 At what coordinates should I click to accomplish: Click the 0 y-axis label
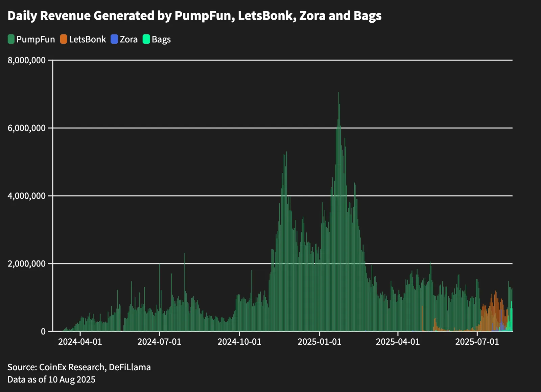pos(43,331)
